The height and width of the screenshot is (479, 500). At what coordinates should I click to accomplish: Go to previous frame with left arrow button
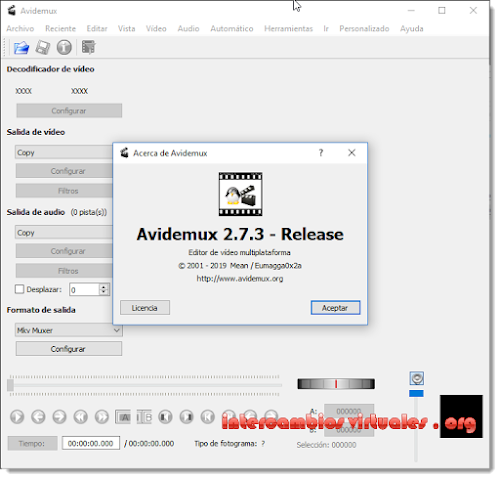point(38,417)
